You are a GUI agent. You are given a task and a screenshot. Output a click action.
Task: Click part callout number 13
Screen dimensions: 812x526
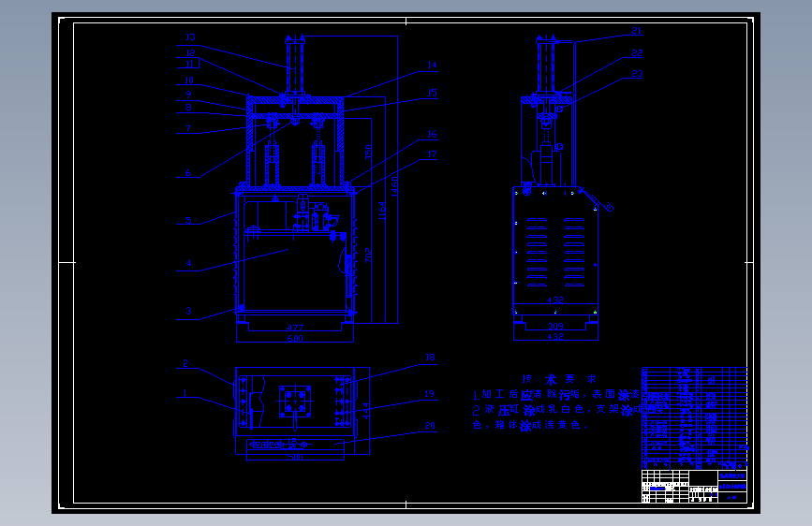190,37
